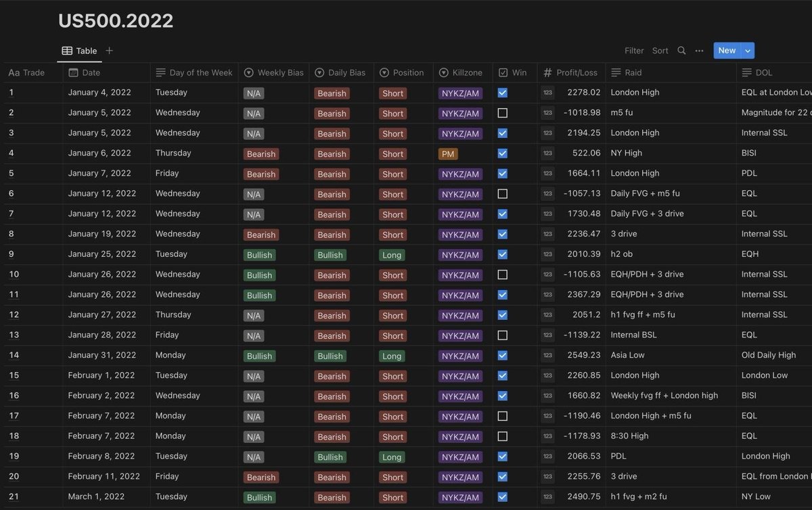The height and width of the screenshot is (510, 812).
Task: Add a new view with plus icon
Action: click(x=110, y=51)
